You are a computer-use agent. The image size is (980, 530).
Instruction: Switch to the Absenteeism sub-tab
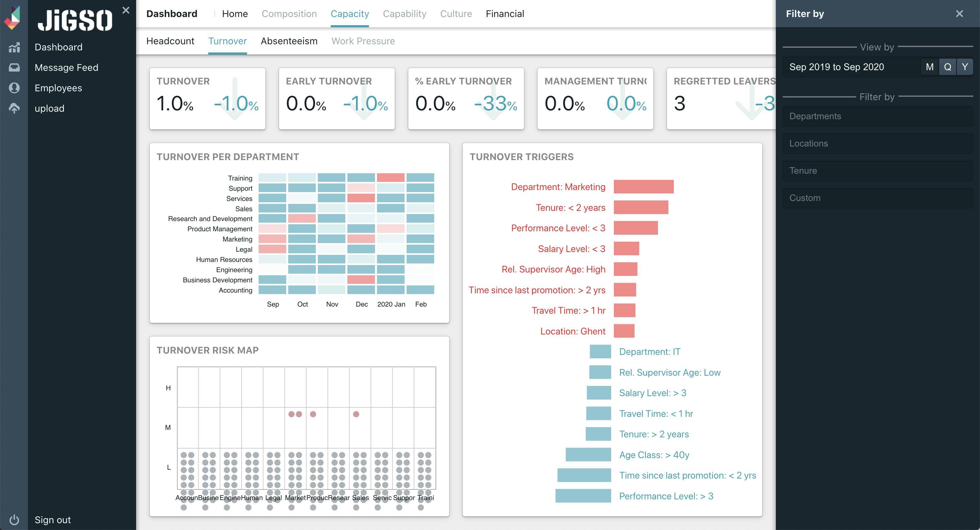pos(289,41)
